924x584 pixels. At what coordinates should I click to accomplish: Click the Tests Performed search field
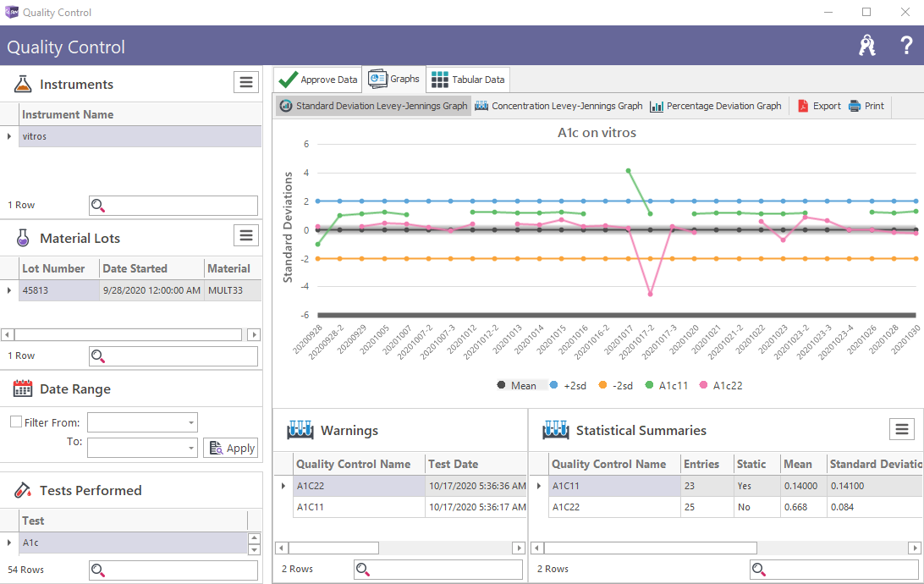click(173, 570)
